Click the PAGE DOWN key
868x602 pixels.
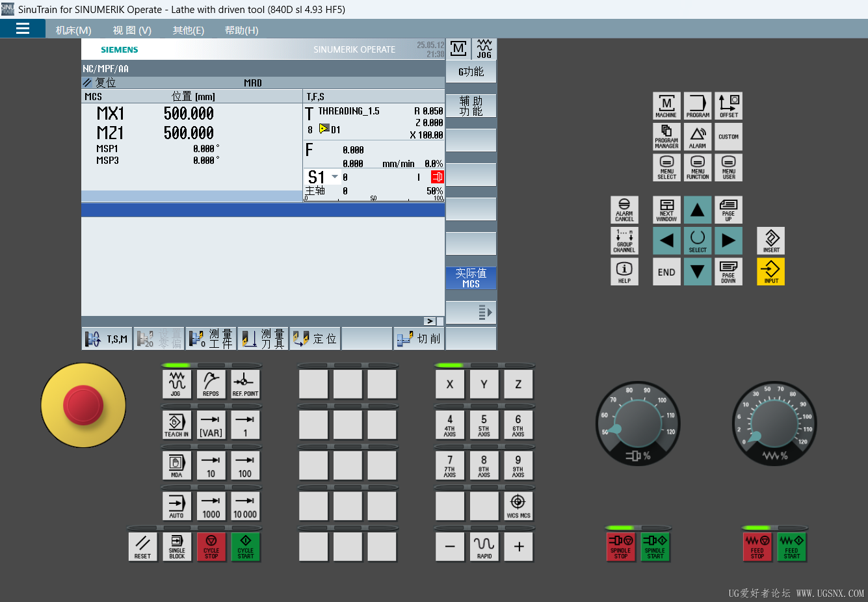tap(729, 272)
